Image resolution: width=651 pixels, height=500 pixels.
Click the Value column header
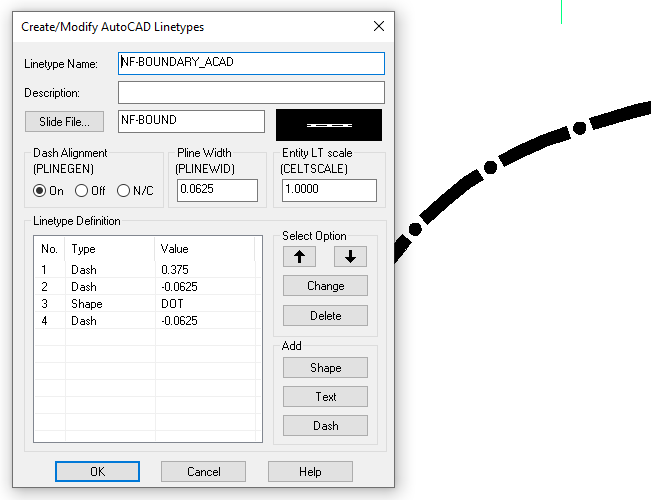click(x=204, y=249)
